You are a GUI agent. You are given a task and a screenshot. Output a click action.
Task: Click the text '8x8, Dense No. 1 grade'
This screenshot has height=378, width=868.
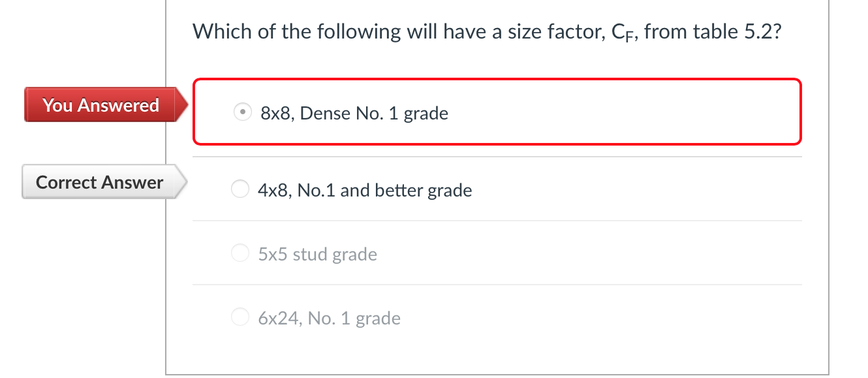pyautogui.click(x=354, y=112)
